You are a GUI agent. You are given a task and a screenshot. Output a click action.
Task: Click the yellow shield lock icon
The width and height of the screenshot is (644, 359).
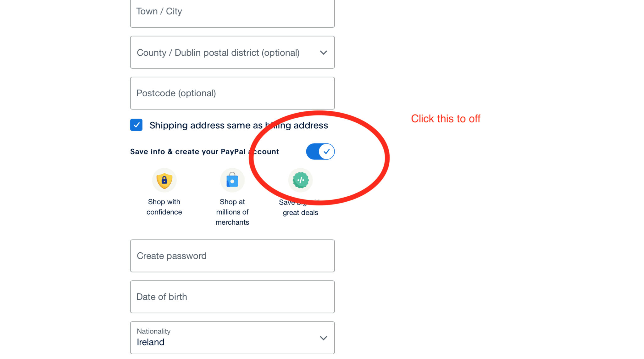tap(164, 180)
